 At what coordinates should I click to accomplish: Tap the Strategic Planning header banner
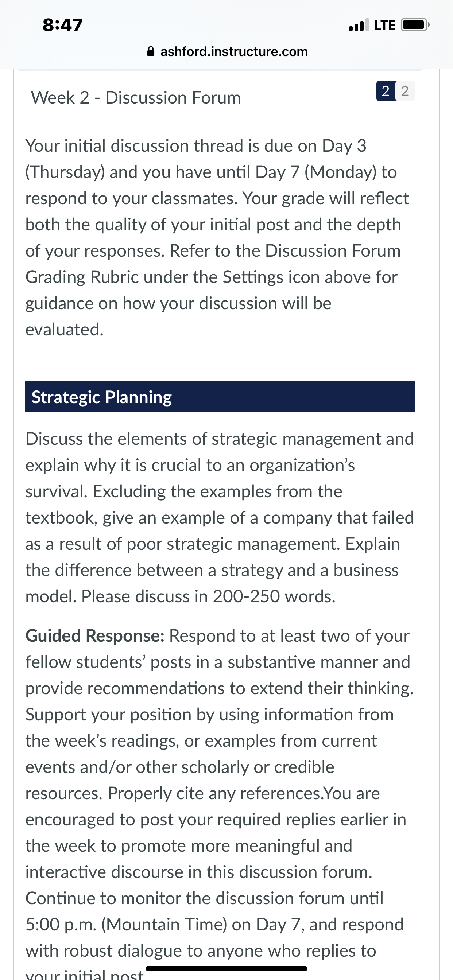220,397
